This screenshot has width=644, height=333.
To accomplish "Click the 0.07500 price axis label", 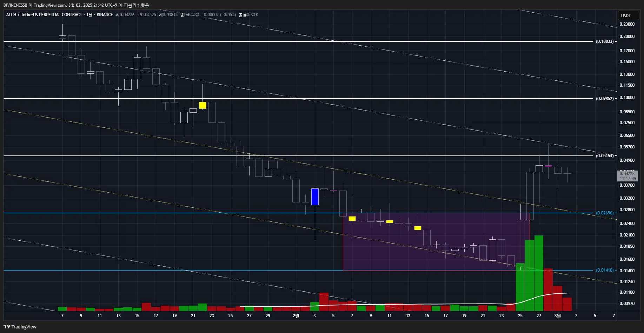I will pyautogui.click(x=627, y=123).
